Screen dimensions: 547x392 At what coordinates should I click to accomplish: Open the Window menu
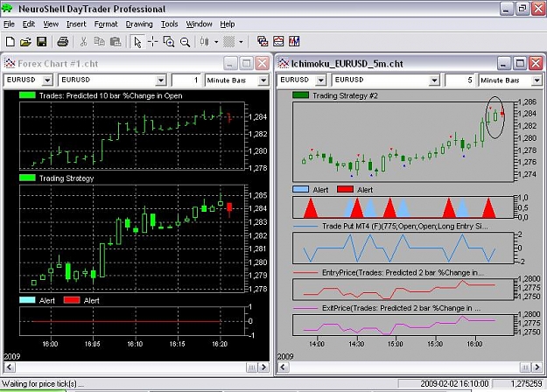pyautogui.click(x=199, y=24)
